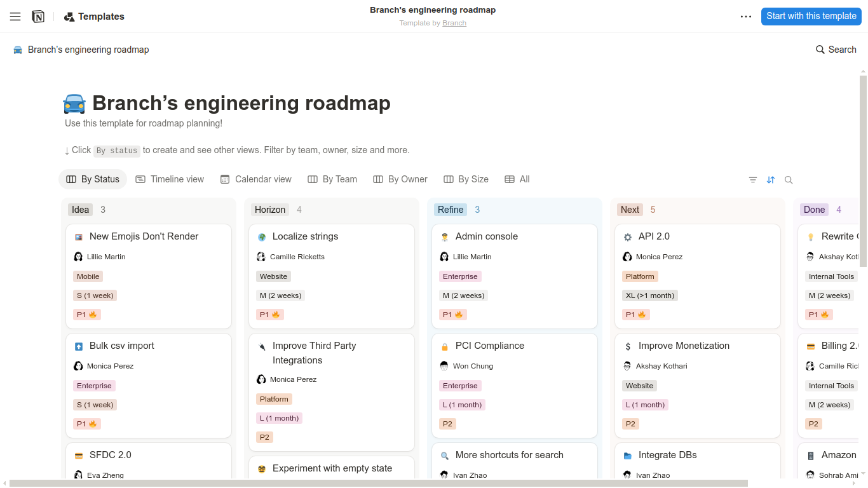Click the large car page icon
Viewport: 868px width, 488px height.
(74, 103)
